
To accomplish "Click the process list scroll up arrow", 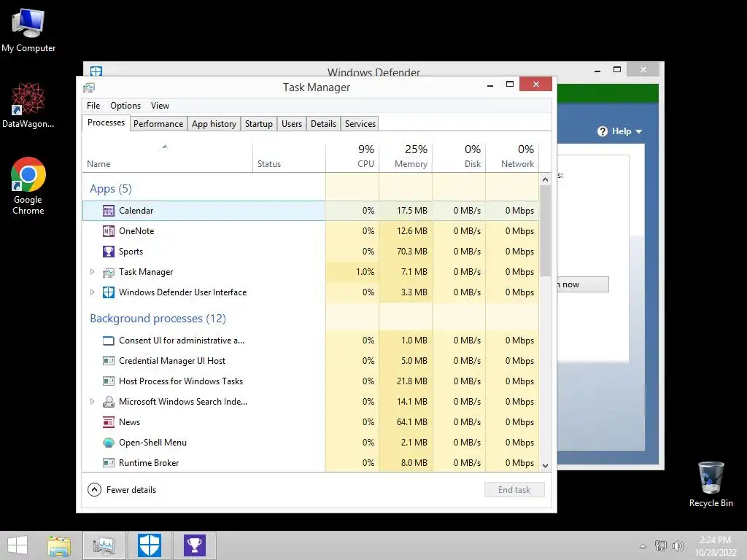I will (546, 179).
